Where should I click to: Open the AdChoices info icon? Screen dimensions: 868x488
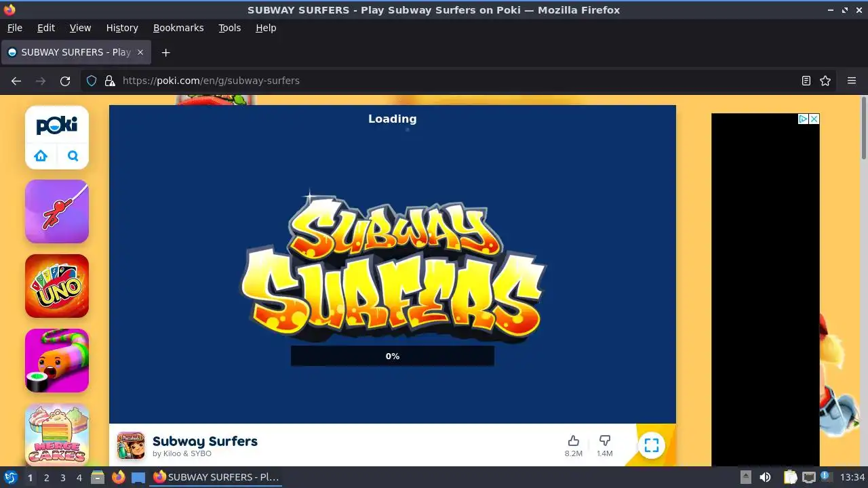pos(803,119)
